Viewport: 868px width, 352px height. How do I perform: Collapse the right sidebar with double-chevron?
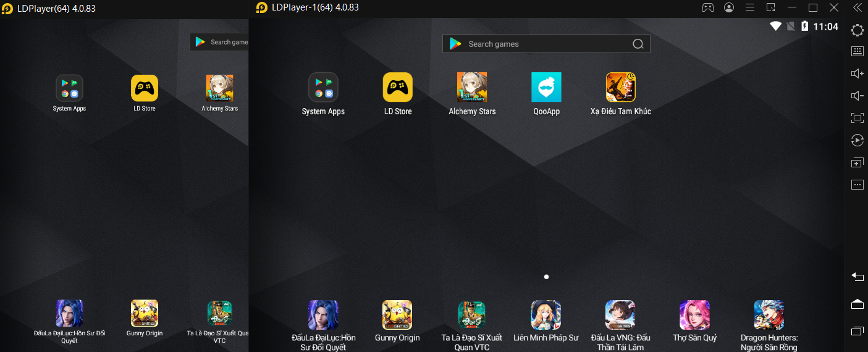pyautogui.click(x=857, y=7)
